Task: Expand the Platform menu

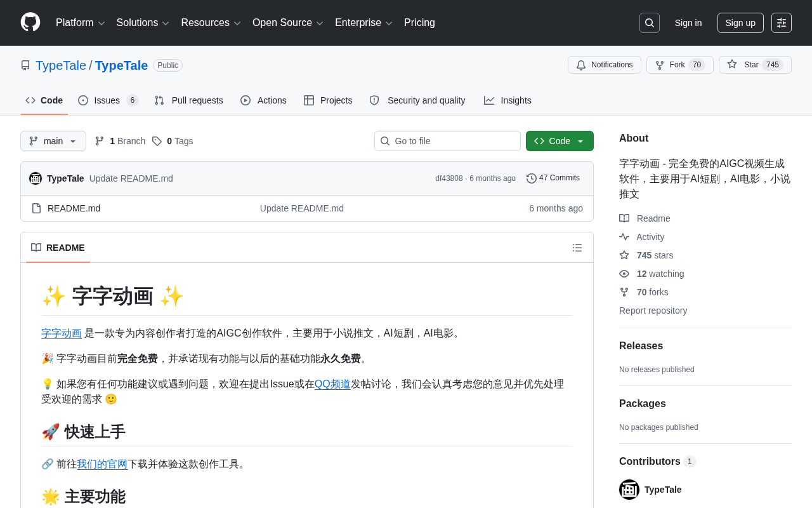Action: click(81, 23)
